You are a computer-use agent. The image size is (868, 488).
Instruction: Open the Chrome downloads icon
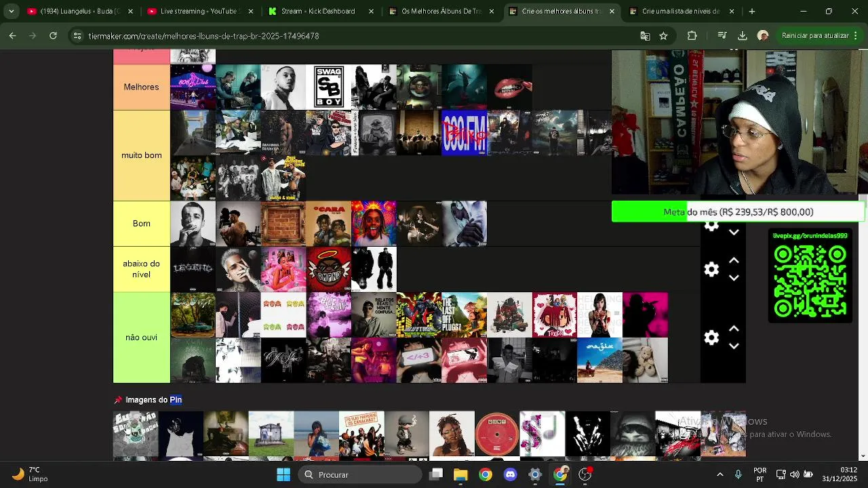click(x=743, y=36)
